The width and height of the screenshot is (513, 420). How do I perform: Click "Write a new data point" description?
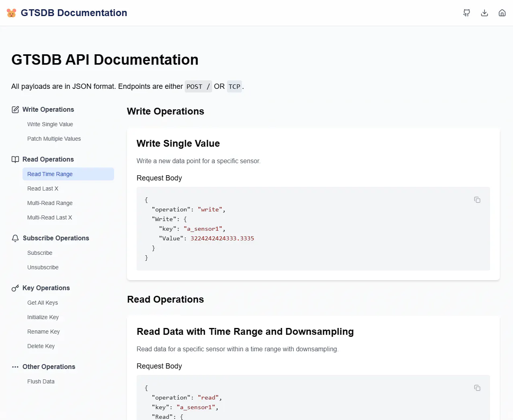coord(198,161)
